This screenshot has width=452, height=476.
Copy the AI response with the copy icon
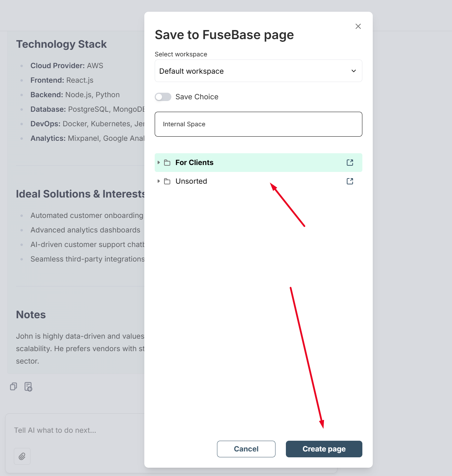13,386
